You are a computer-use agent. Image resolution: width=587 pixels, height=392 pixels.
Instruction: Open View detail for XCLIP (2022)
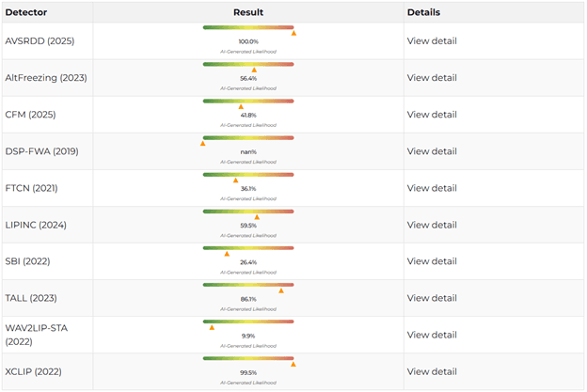[x=432, y=371]
